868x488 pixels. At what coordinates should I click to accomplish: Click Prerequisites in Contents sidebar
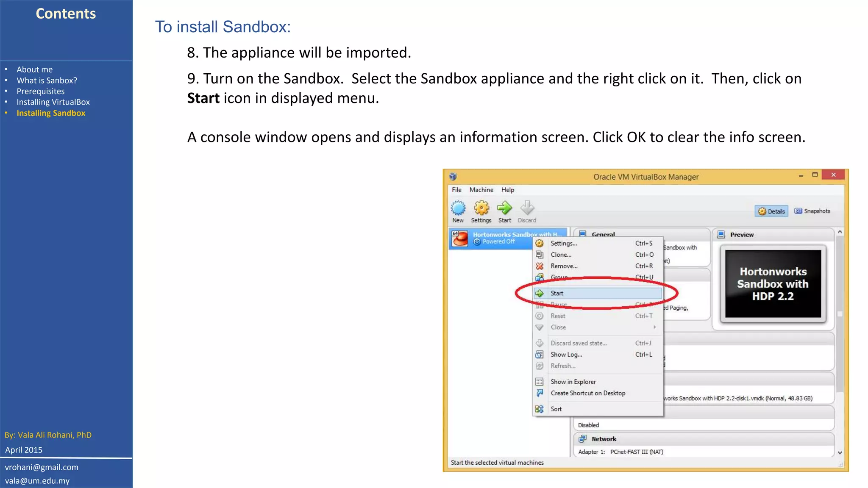pos(41,91)
